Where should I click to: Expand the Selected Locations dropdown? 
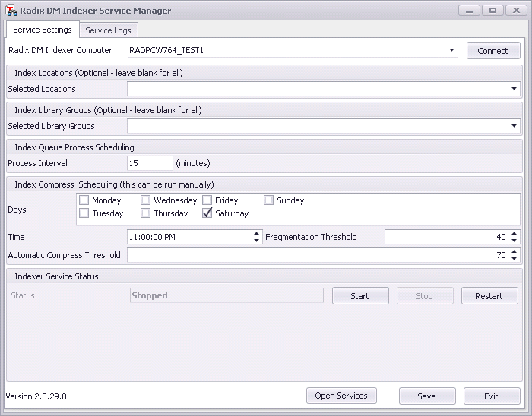point(514,89)
